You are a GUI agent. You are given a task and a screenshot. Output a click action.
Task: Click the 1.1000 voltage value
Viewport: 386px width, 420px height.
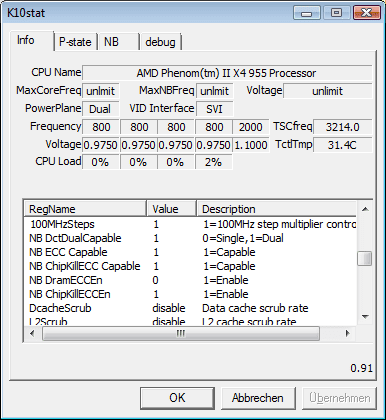point(251,145)
